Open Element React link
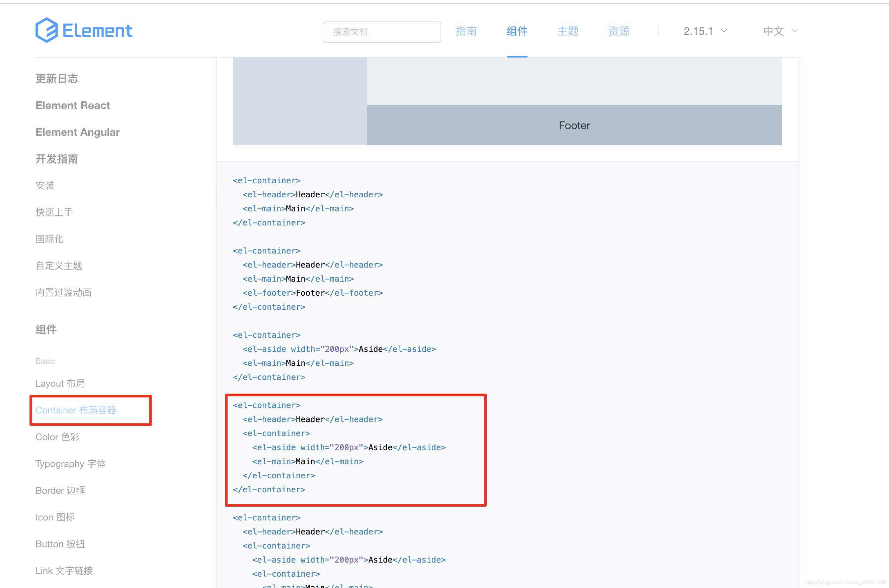 [x=73, y=105]
